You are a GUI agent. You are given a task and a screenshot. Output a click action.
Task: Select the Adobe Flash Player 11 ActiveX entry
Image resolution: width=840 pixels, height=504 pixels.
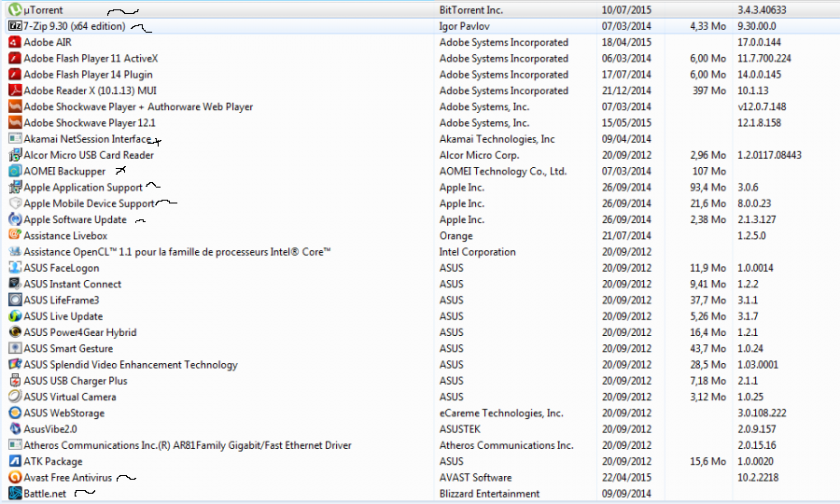tap(91, 58)
